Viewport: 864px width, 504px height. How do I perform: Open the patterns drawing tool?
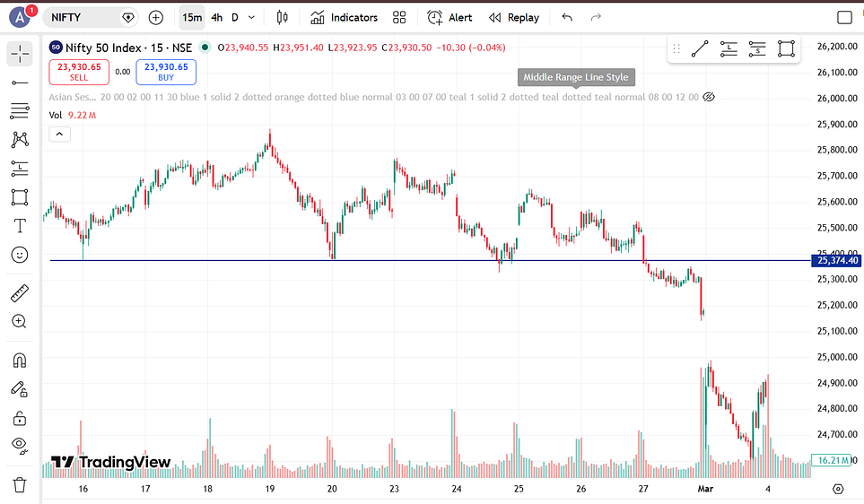click(20, 139)
